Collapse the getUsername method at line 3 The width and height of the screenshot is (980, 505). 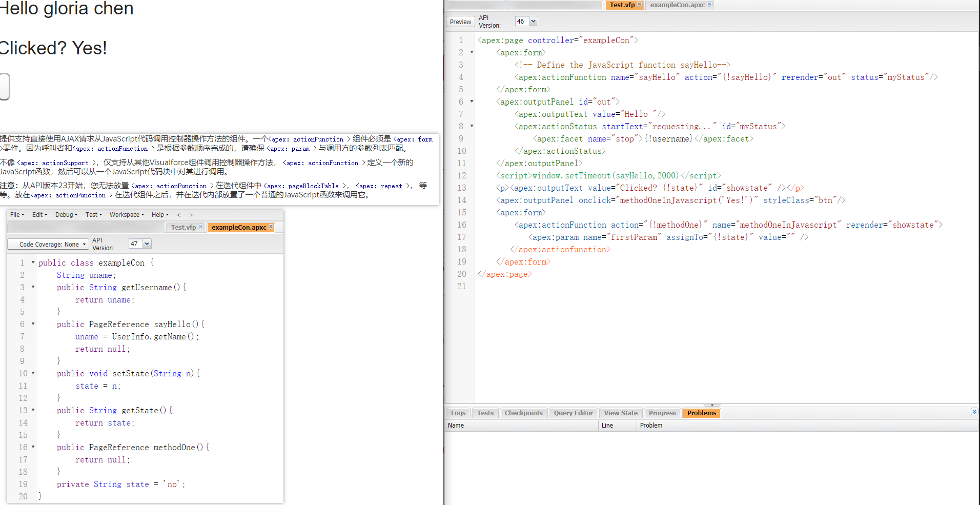tap(33, 287)
